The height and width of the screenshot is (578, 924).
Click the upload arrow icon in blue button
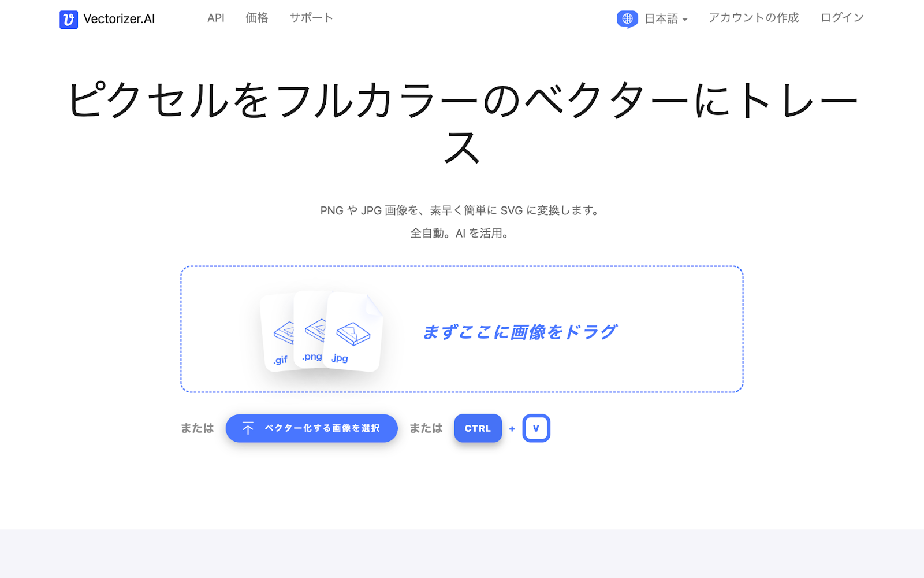(248, 428)
